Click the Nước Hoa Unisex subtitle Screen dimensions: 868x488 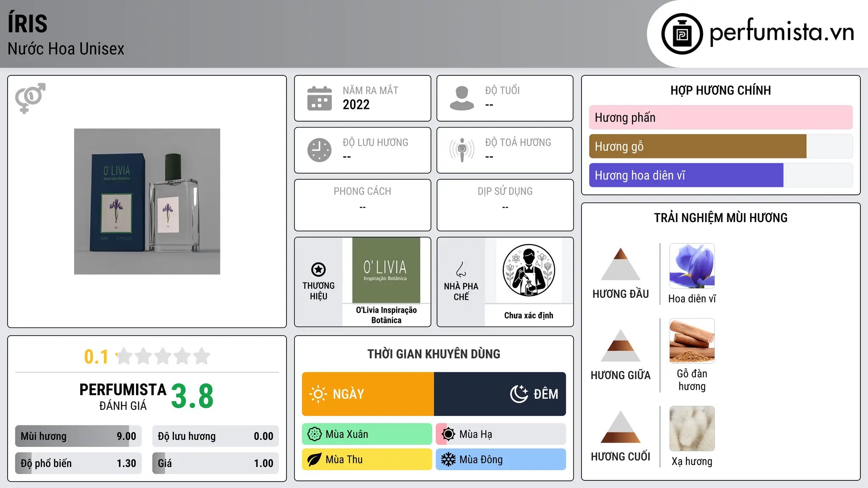tap(66, 49)
